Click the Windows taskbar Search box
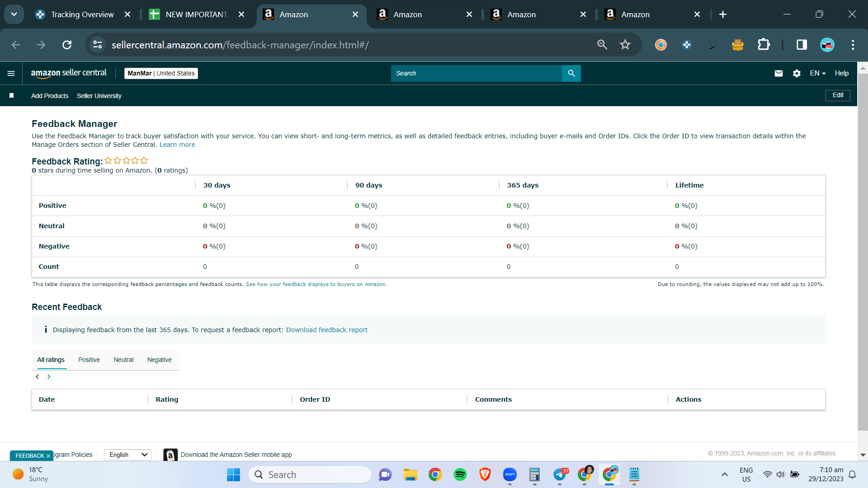This screenshot has width=868, height=488. 310,474
